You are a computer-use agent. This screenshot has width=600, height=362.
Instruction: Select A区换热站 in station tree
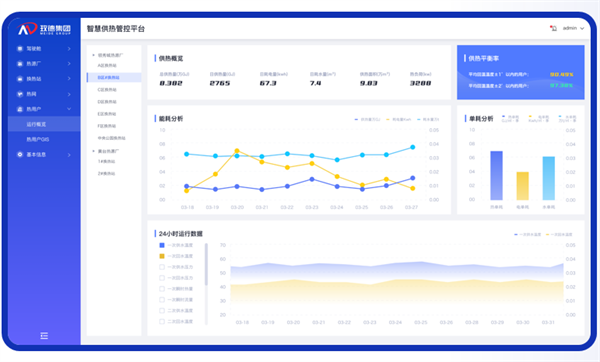[x=107, y=65]
